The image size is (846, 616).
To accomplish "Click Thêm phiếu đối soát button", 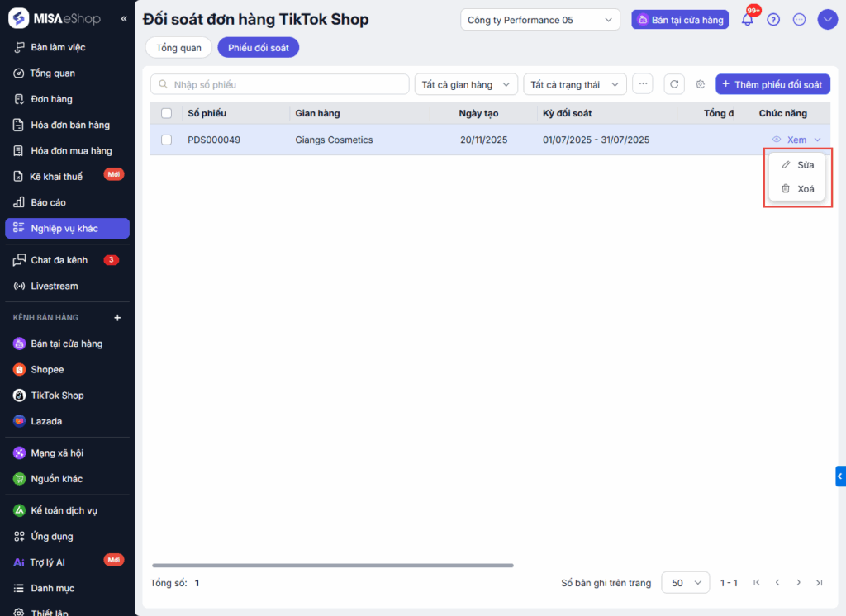I will (772, 84).
